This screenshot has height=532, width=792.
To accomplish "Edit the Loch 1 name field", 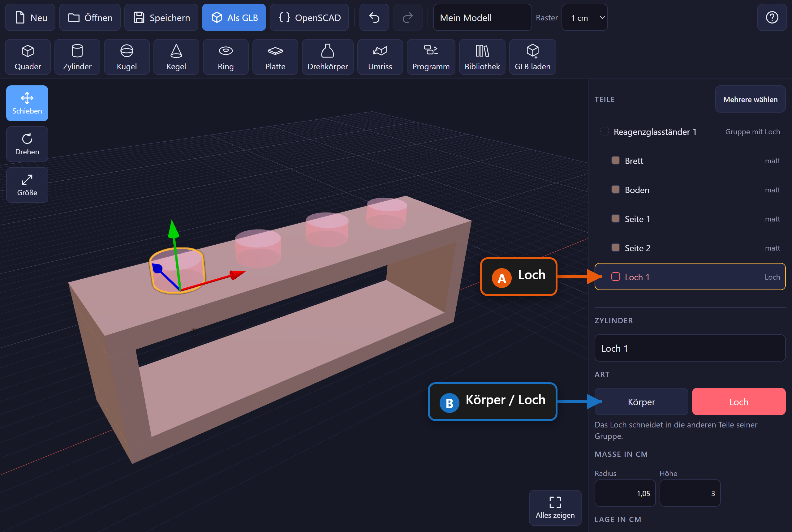I will pos(690,348).
